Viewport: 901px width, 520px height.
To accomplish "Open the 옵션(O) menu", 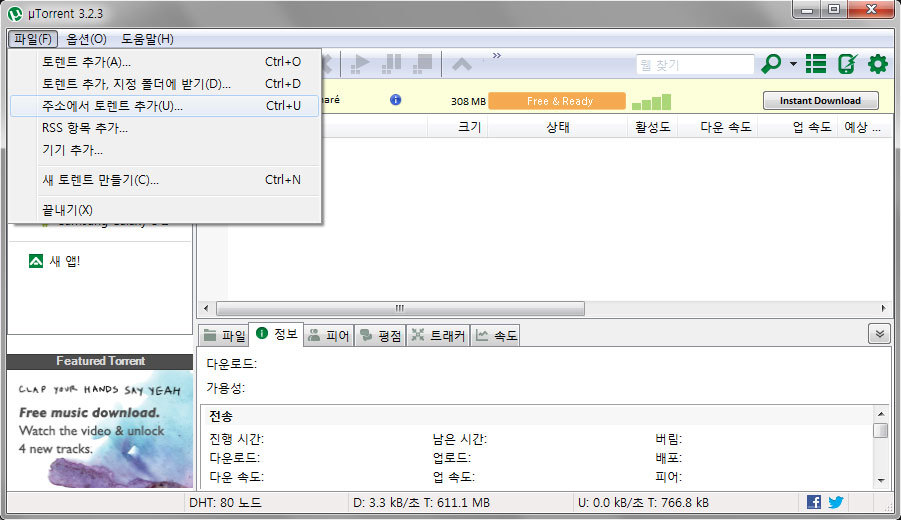I will pyautogui.click(x=86, y=39).
